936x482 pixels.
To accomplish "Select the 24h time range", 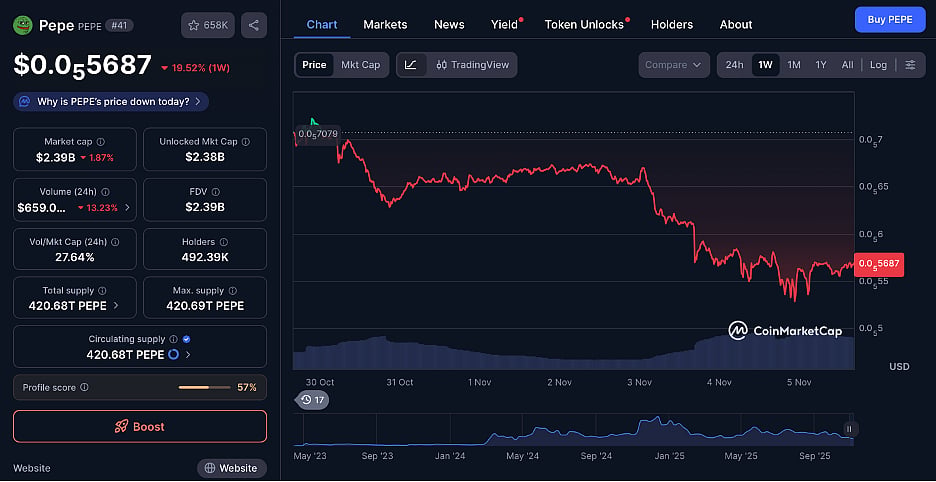I will [x=734, y=65].
